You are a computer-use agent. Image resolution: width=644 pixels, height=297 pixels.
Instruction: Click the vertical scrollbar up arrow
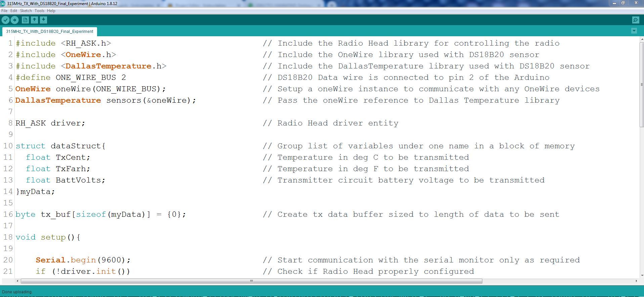[x=642, y=39]
